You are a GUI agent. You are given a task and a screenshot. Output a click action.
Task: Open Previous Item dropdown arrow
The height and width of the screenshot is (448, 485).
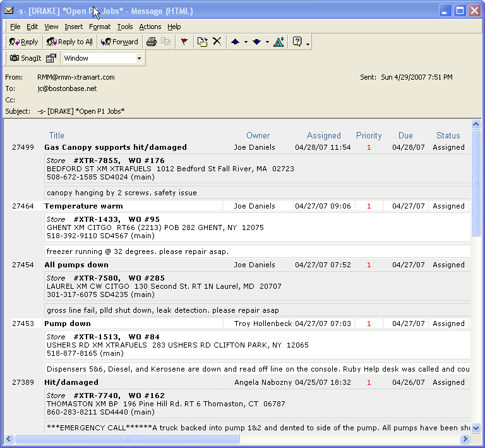[246, 42]
